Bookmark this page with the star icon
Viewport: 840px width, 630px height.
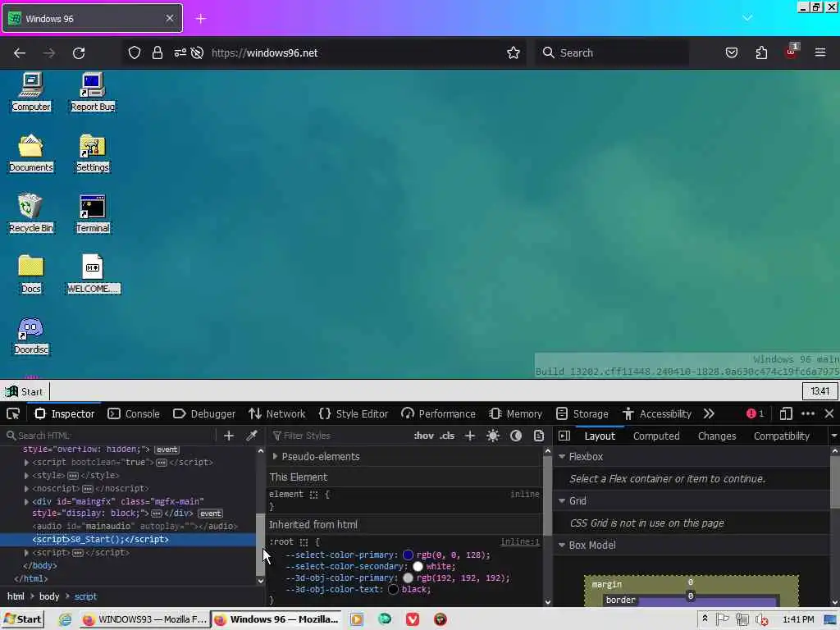(514, 52)
